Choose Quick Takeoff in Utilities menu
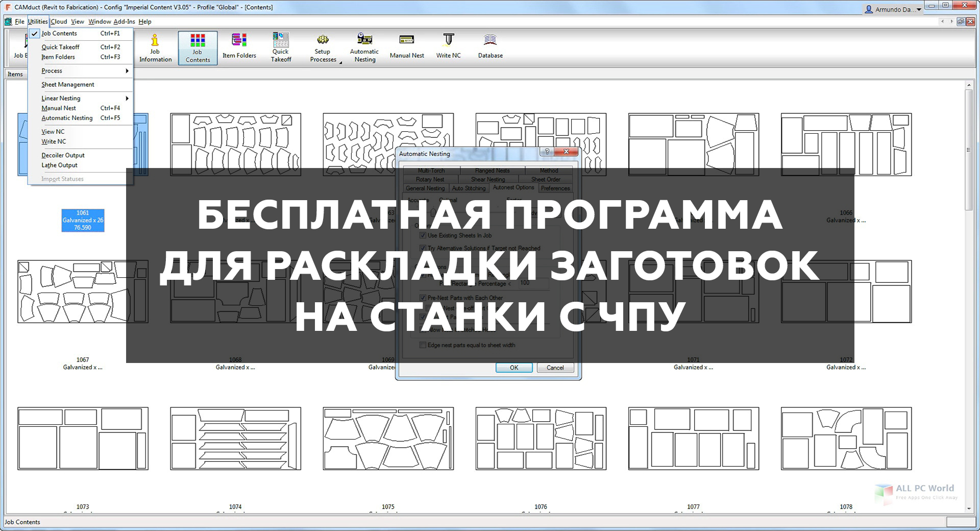The image size is (980, 531). [x=82, y=47]
